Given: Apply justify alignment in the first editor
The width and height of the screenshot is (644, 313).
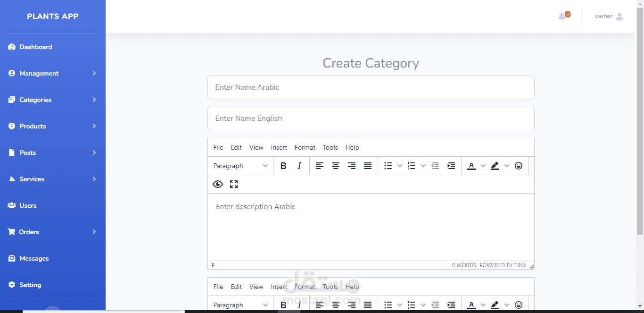Looking at the screenshot, I should (368, 166).
